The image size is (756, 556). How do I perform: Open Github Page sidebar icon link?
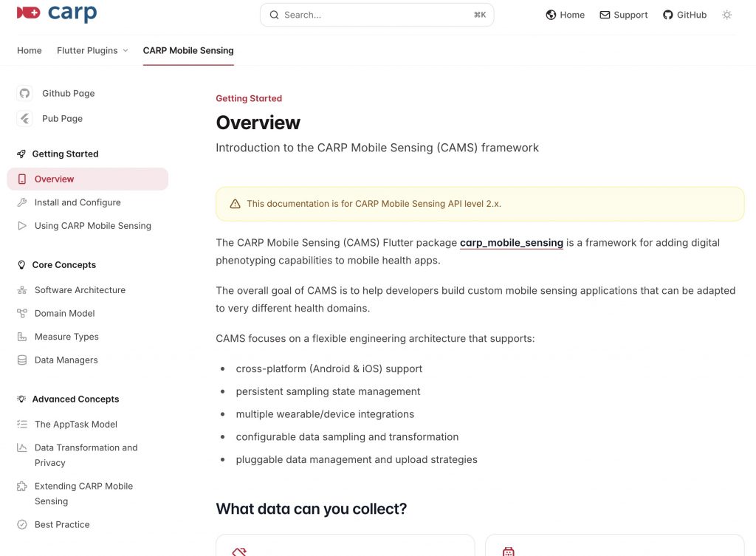pyautogui.click(x=68, y=93)
